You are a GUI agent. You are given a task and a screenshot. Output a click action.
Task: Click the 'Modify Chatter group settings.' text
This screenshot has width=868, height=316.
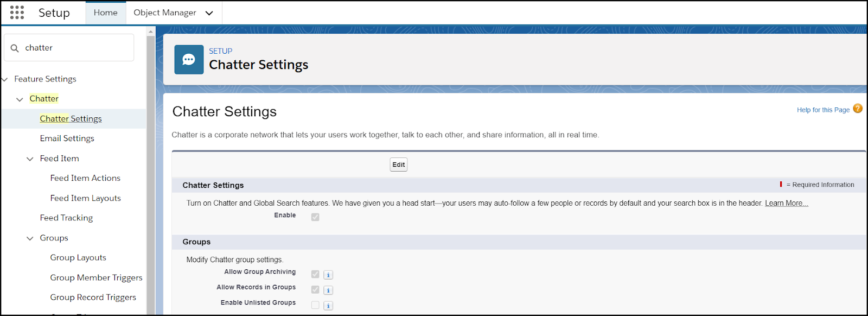[x=235, y=260]
